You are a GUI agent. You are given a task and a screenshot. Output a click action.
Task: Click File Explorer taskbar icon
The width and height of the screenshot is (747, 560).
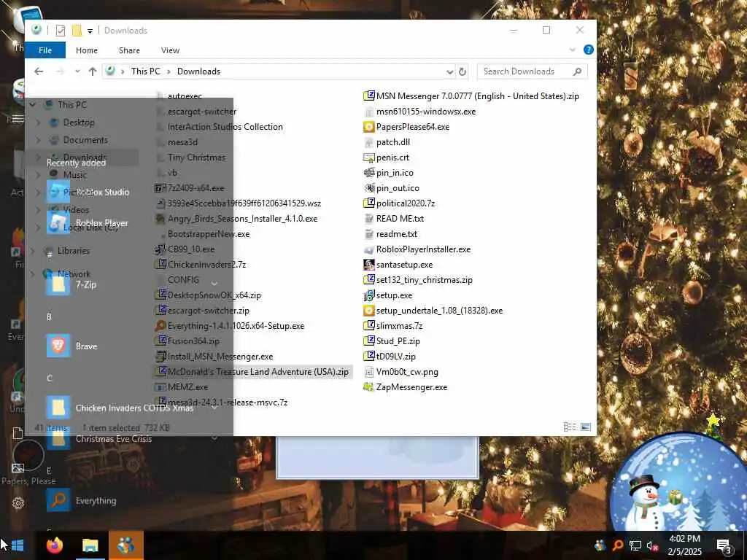(90, 545)
